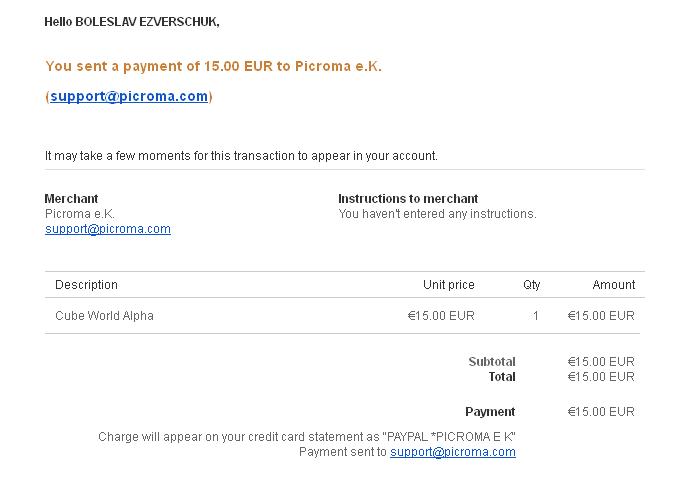
Task: Open the bold support@picroma.com link under the heading
Action: coord(129,97)
